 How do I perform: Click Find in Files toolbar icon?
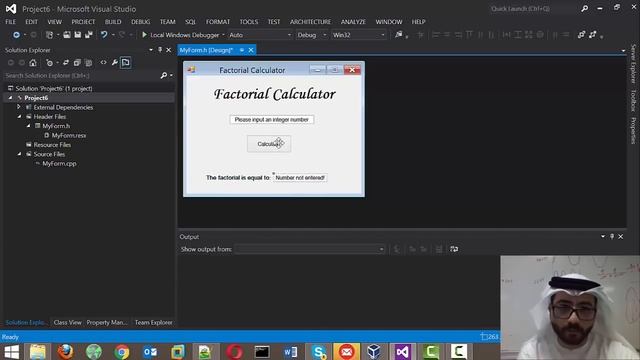click(x=398, y=35)
